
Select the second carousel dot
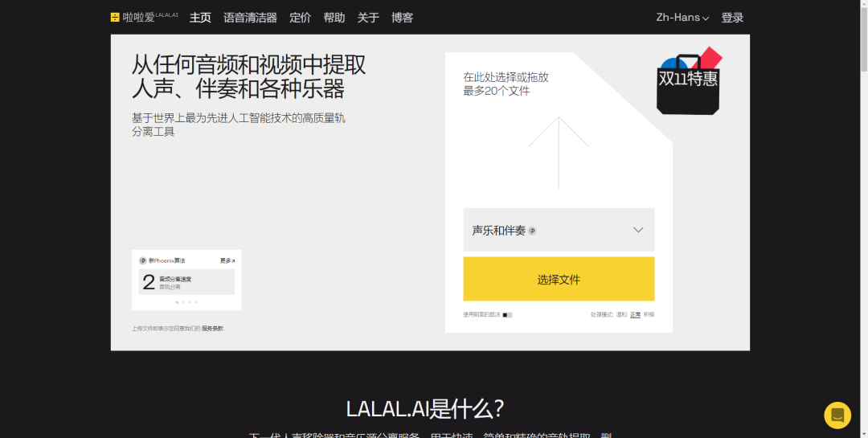[x=183, y=302]
